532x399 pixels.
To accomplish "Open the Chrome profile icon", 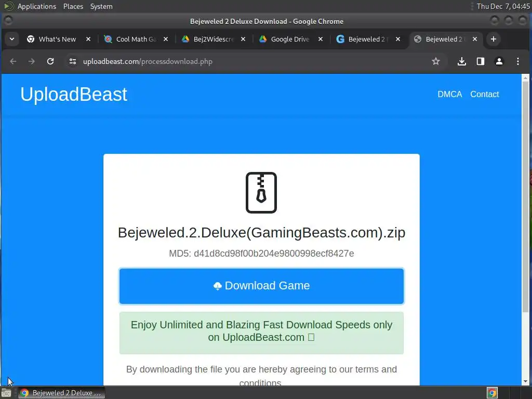I will 499,61.
